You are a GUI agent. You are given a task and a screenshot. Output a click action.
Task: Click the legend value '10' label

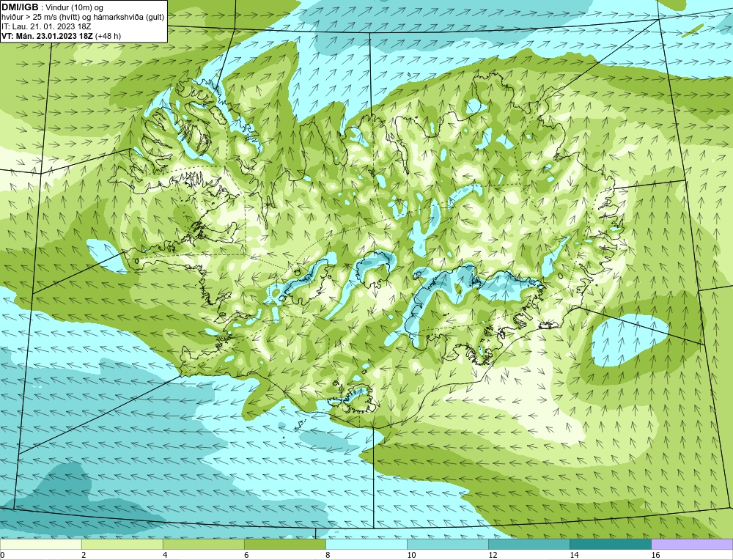click(411, 555)
